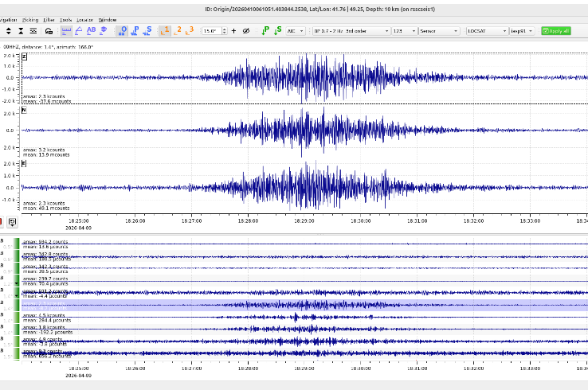588x390 pixels.
Task: Click the red button beside the time axis
Action: tap(1, 222)
